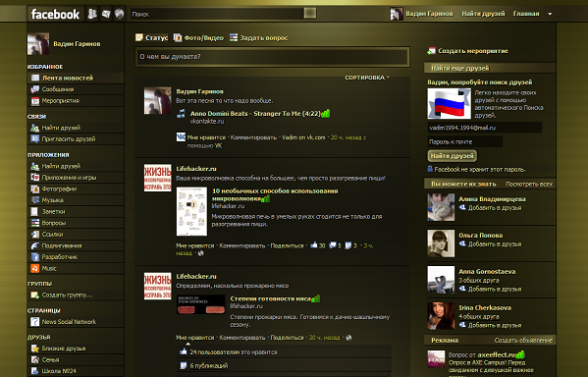Click the email field with vadim1994

485,128
